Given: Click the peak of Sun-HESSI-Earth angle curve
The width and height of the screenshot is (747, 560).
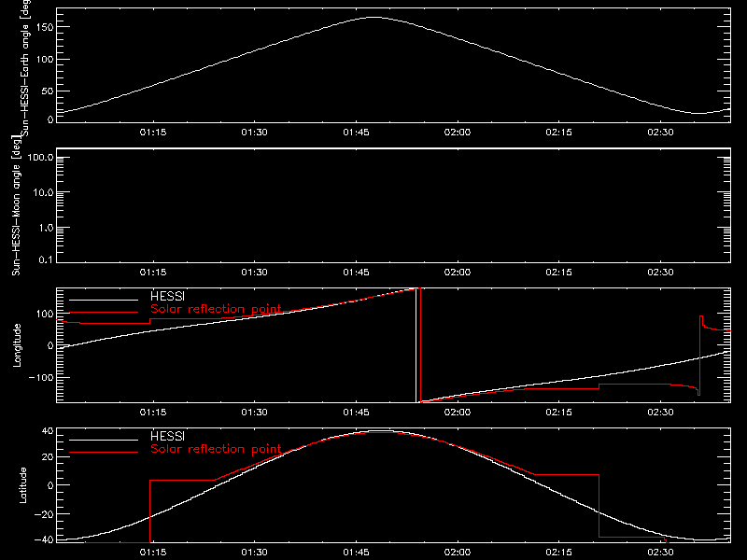Looking at the screenshot, I should point(374,17).
